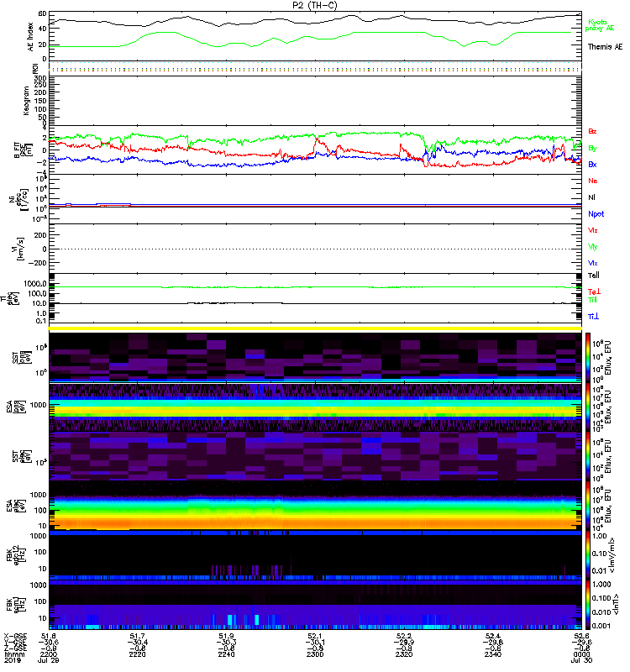Click the "FBK edc12 [Hz]" axis label

point(17,554)
